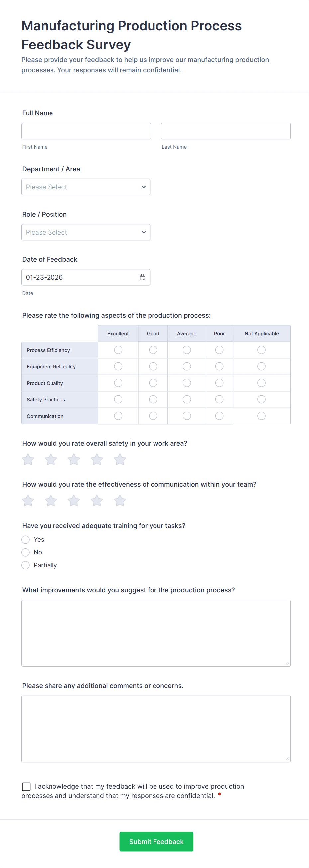Select one star for team communication effectiveness
Screen dimensions: 309x868
pos(28,501)
